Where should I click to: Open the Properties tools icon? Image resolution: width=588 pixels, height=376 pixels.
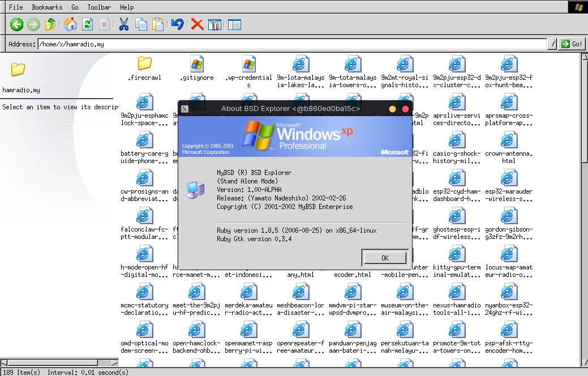(x=215, y=25)
